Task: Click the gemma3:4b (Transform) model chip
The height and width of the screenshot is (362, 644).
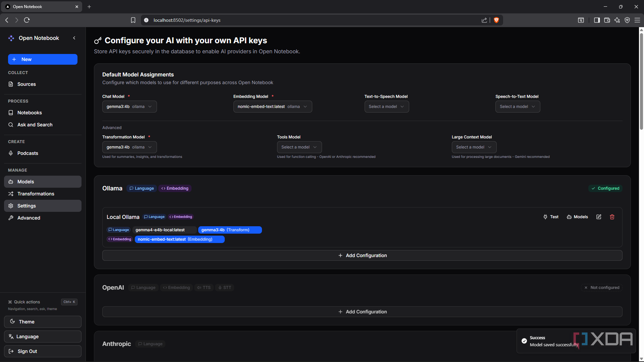Action: [230, 230]
